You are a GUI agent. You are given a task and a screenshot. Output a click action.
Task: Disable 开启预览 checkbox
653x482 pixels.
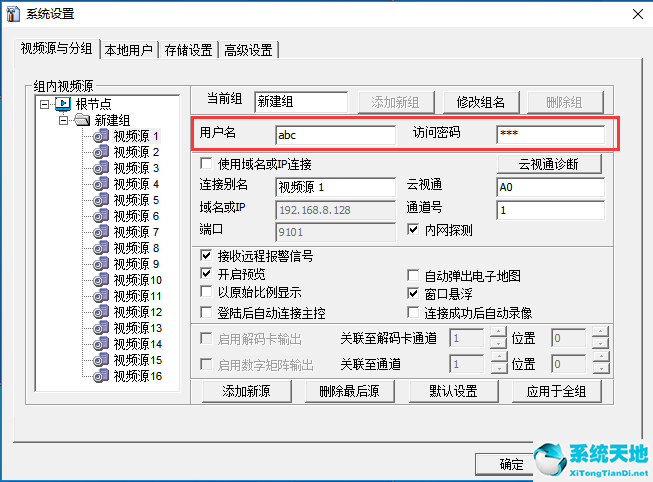pos(206,273)
